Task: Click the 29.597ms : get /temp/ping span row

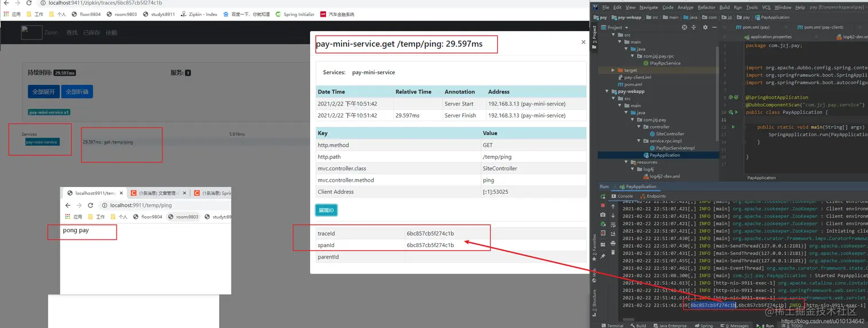Action: (x=108, y=142)
